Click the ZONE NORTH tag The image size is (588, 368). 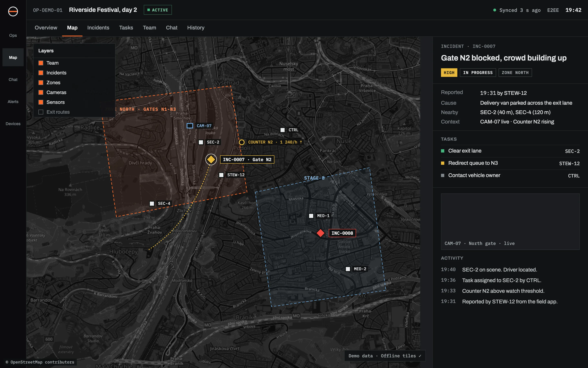(x=515, y=73)
